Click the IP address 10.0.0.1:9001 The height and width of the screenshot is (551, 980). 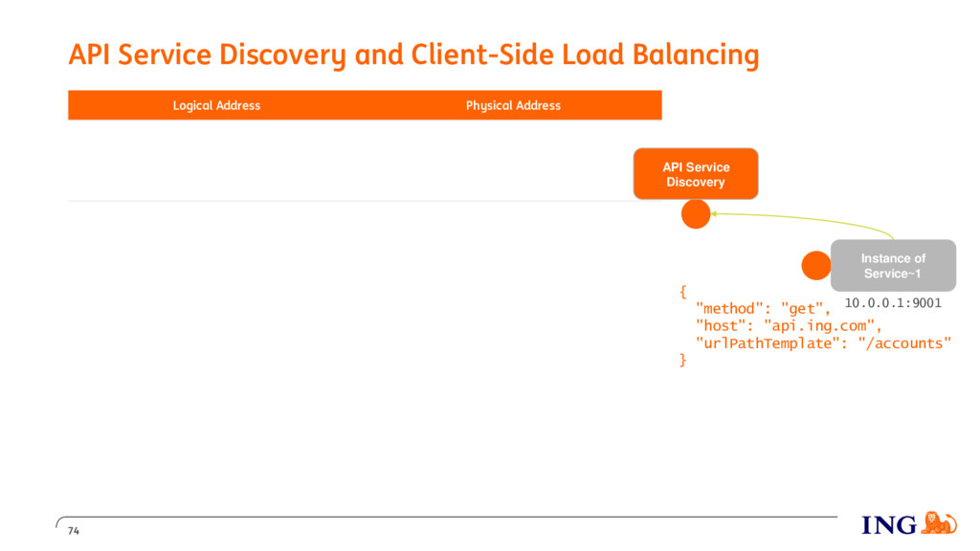893,303
